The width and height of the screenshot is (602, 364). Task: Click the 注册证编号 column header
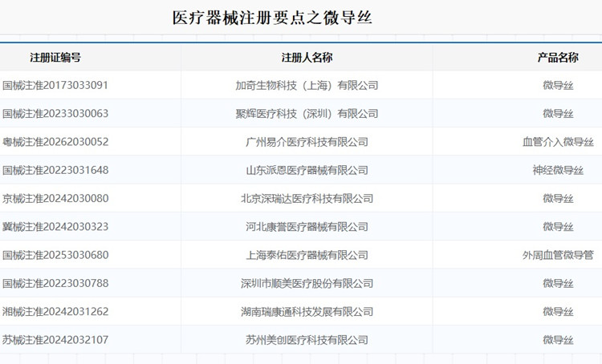55,58
